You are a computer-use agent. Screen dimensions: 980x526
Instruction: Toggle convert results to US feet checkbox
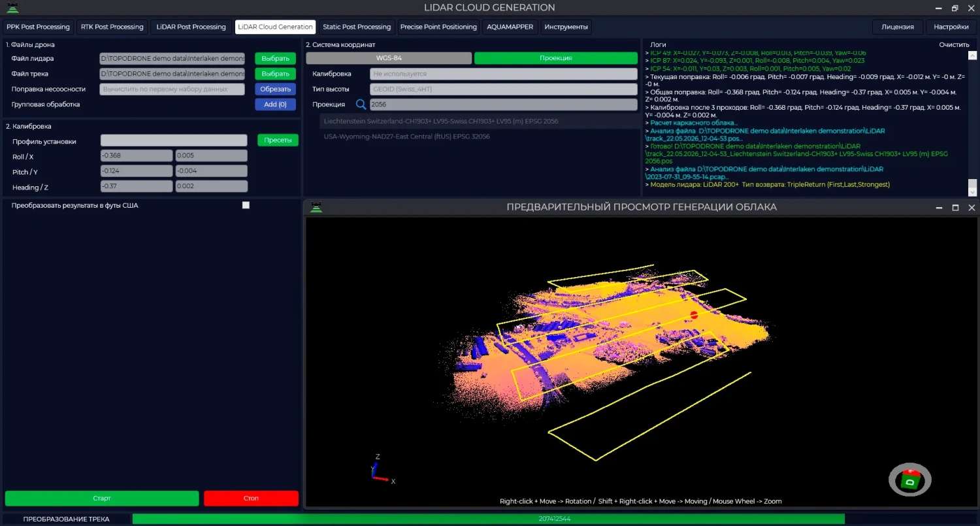point(246,205)
